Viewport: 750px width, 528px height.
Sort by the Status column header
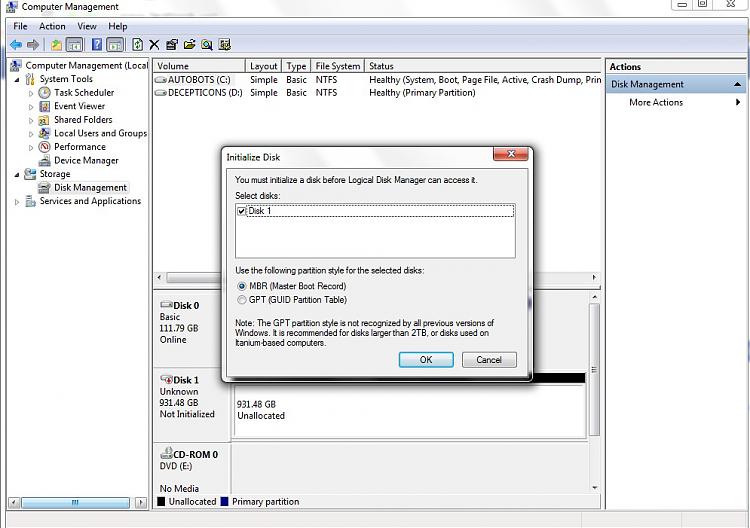(x=482, y=66)
